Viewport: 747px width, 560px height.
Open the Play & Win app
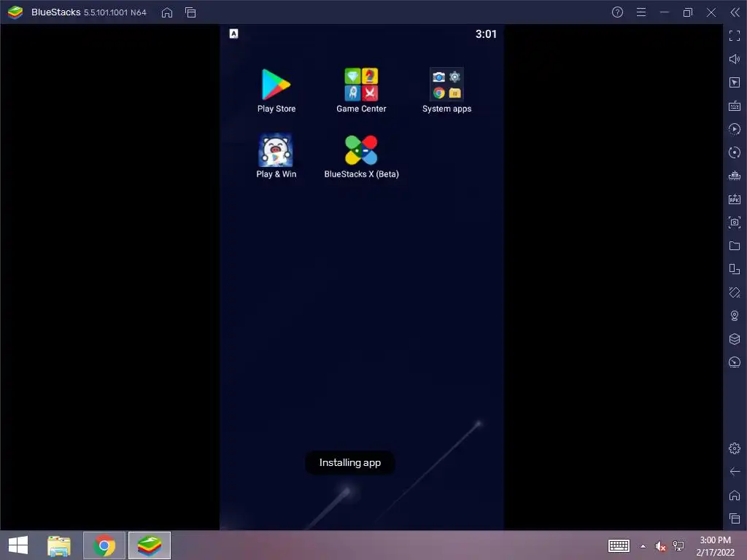click(x=276, y=156)
